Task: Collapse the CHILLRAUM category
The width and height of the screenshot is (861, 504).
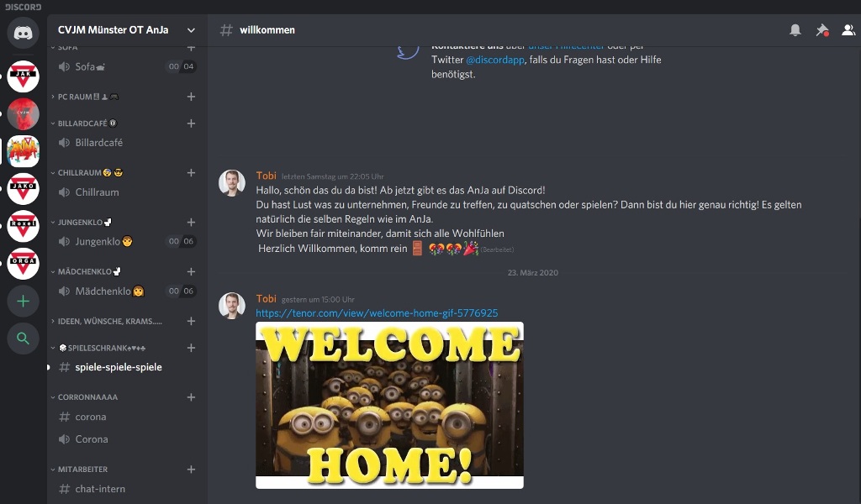Action: coord(87,173)
